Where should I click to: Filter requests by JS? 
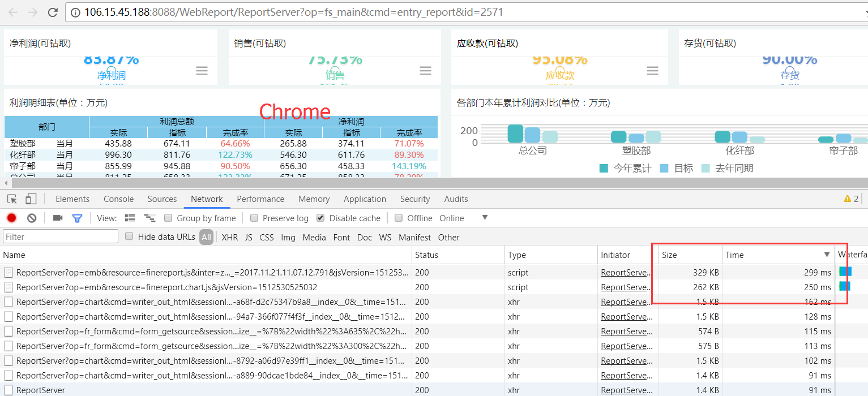coord(249,237)
